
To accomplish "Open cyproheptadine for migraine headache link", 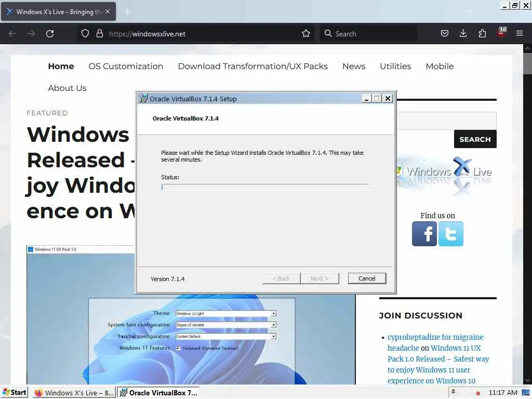I will [x=435, y=342].
